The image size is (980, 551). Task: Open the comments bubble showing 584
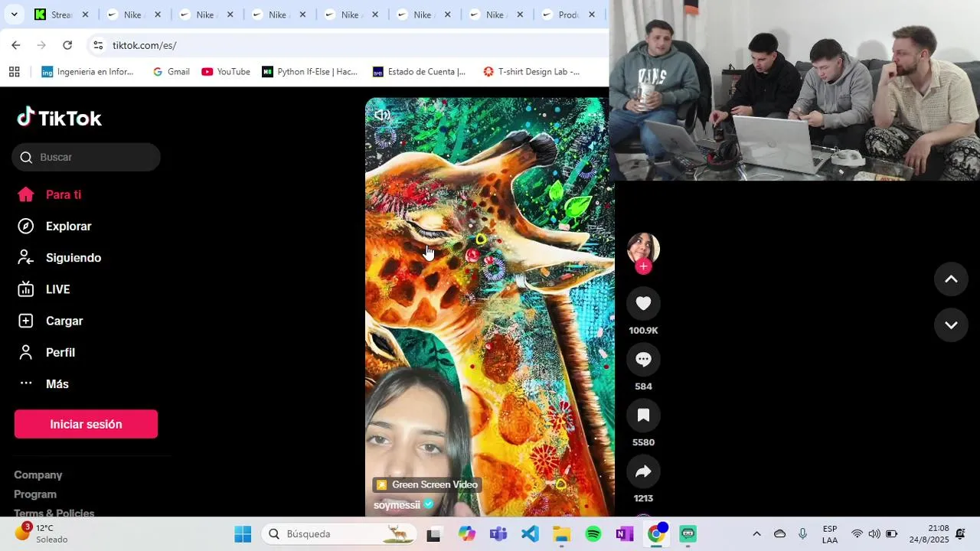[643, 360]
